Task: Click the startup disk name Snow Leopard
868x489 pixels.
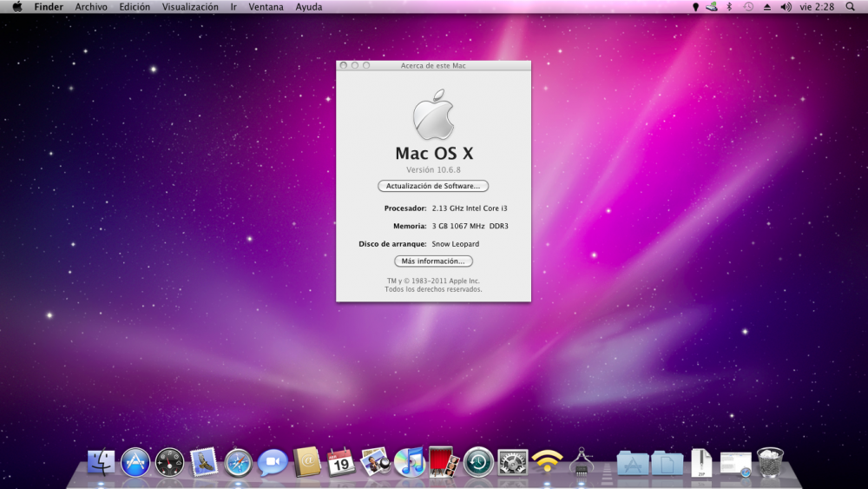Action: 456,244
